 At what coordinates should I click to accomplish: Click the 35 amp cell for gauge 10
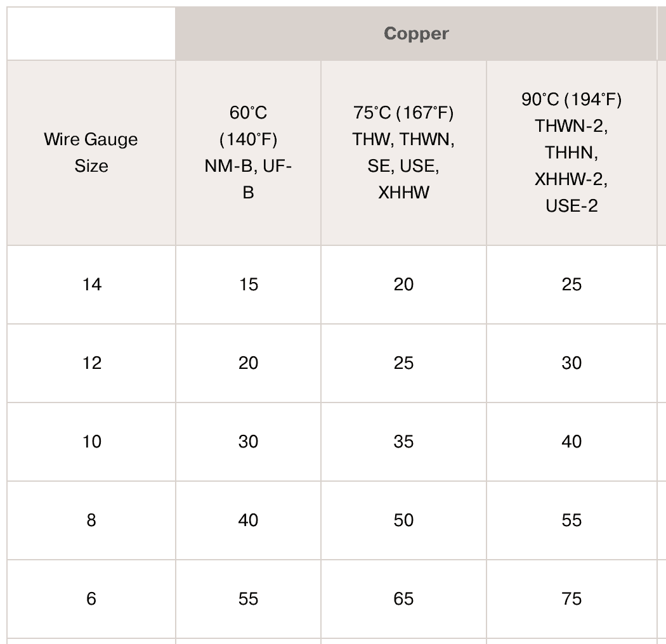coord(403,442)
